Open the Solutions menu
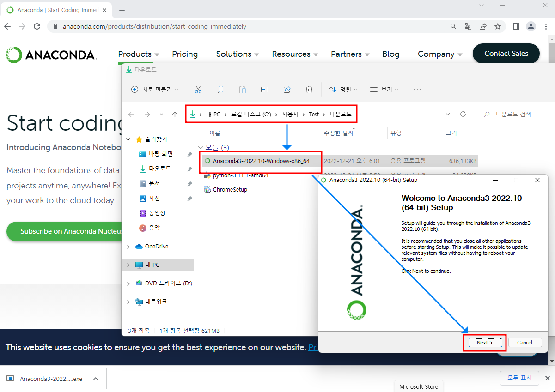 (x=238, y=54)
